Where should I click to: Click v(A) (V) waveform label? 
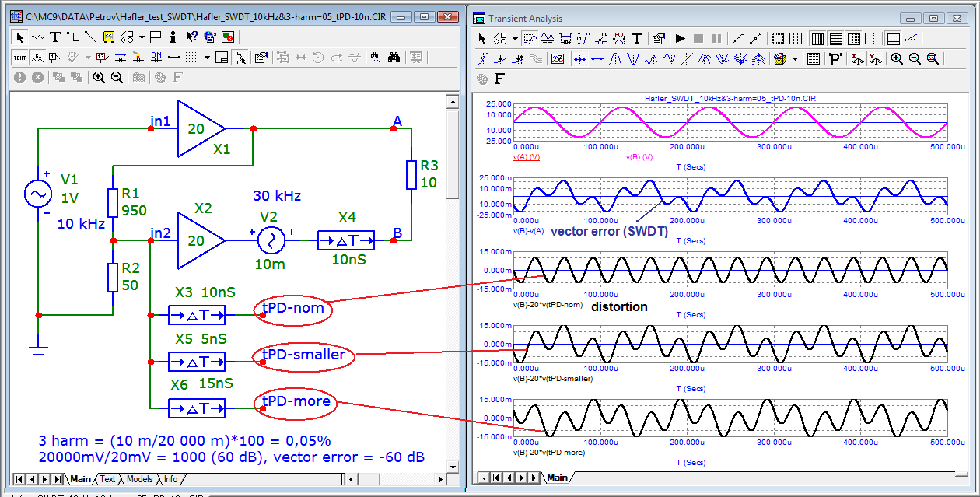click(x=527, y=156)
